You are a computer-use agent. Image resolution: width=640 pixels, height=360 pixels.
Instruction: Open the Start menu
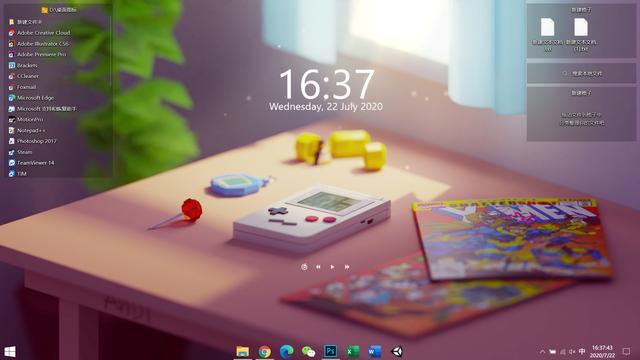pyautogui.click(x=10, y=351)
